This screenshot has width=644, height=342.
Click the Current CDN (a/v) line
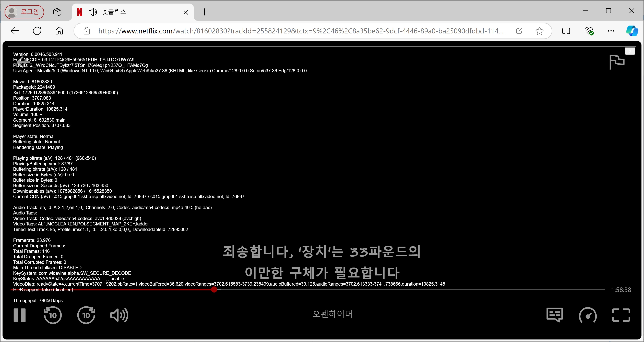click(x=129, y=196)
